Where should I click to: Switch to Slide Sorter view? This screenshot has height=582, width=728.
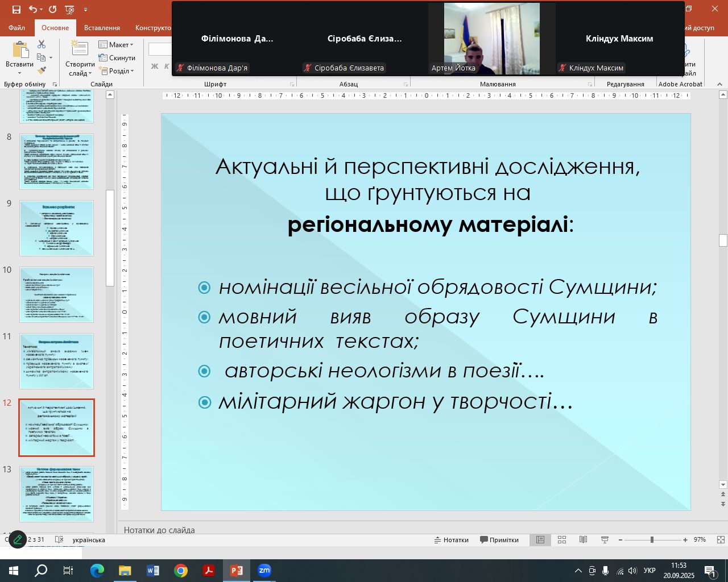coord(562,540)
